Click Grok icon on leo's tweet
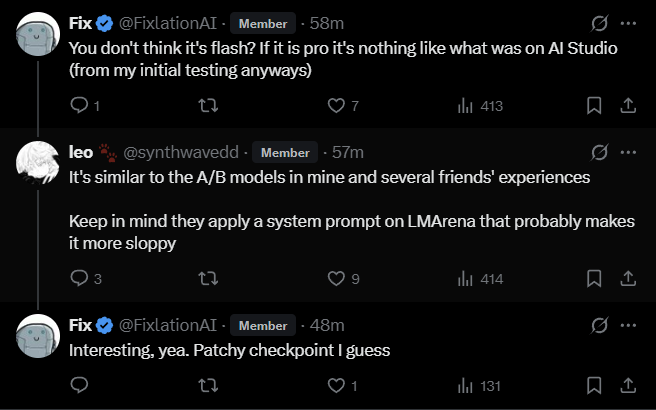The height and width of the screenshot is (410, 656). (x=599, y=153)
